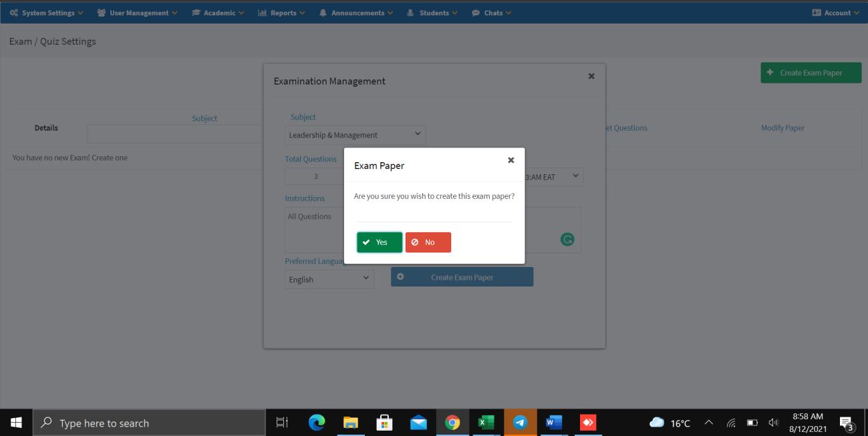The image size is (868, 436).
Task: Close the Examination Management modal
Action: click(591, 76)
